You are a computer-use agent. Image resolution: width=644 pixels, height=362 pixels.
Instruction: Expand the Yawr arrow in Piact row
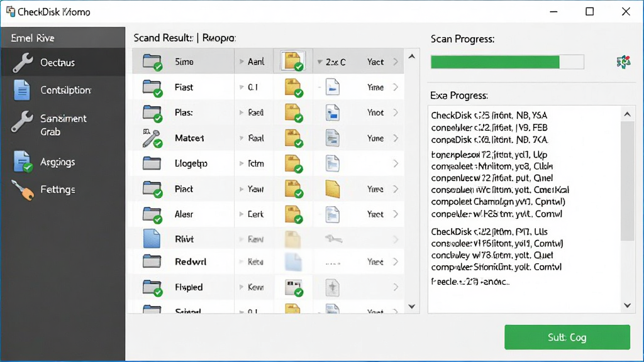[241, 189]
